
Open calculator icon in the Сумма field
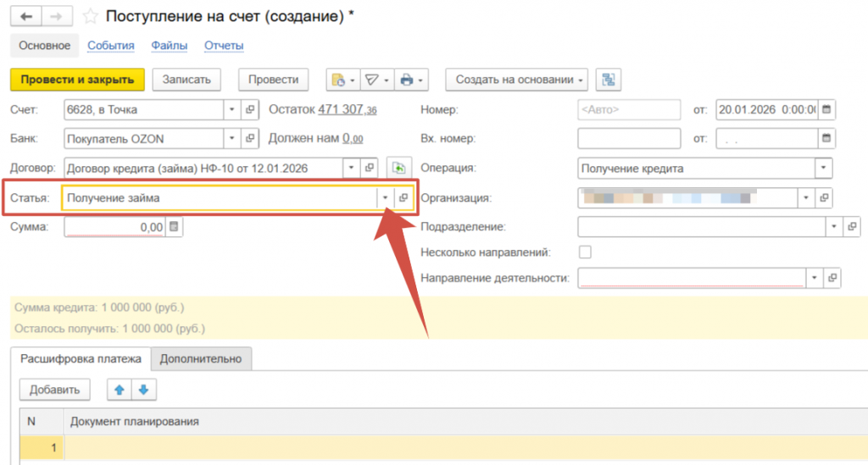point(174,227)
